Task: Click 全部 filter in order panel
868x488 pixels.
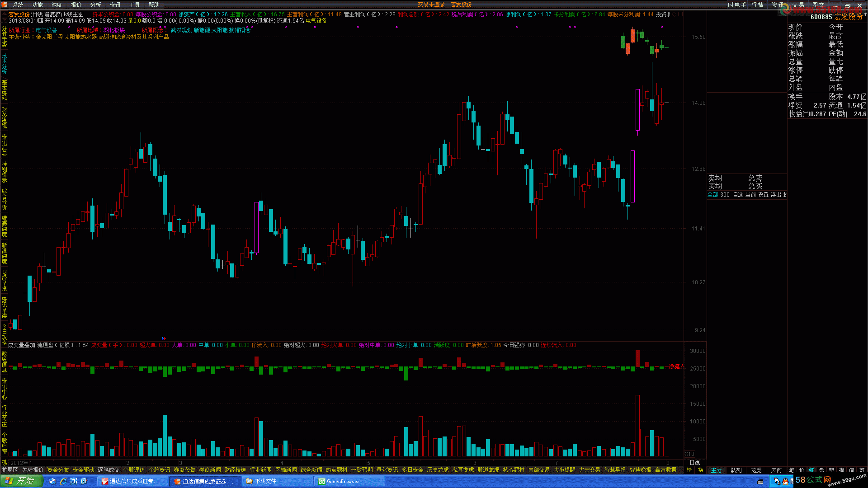Action: (713, 195)
